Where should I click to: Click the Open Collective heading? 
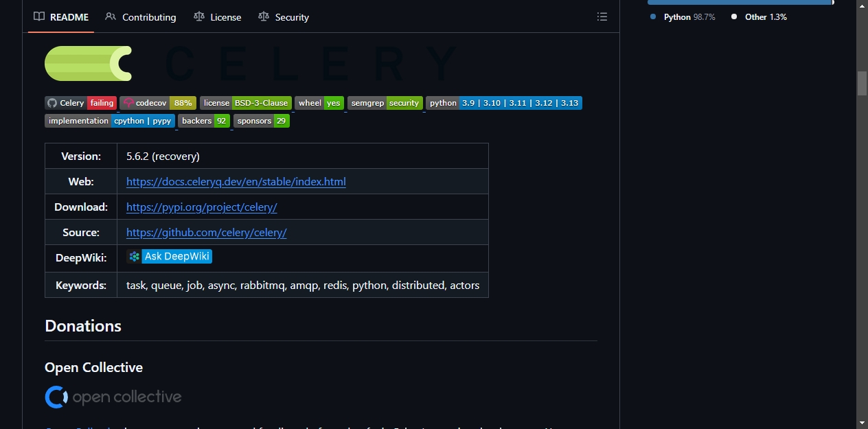93,367
